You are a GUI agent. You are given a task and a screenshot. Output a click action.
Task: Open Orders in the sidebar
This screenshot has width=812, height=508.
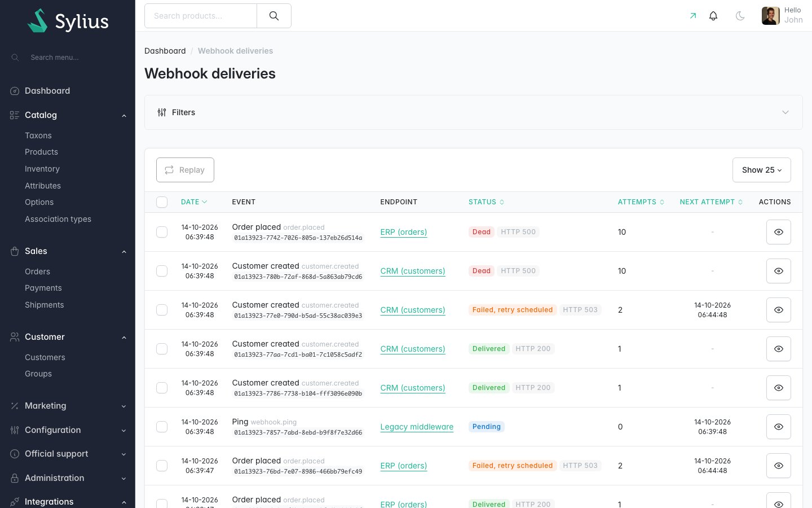[37, 271]
